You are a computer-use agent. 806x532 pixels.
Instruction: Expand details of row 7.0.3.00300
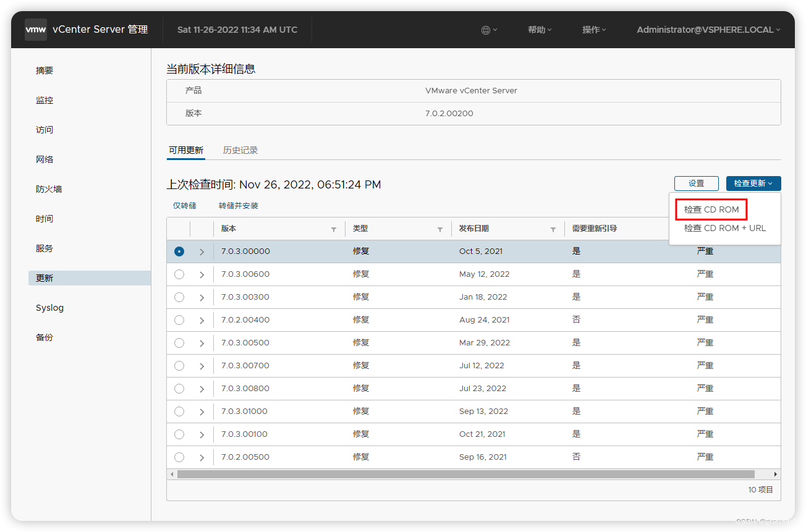pos(201,298)
